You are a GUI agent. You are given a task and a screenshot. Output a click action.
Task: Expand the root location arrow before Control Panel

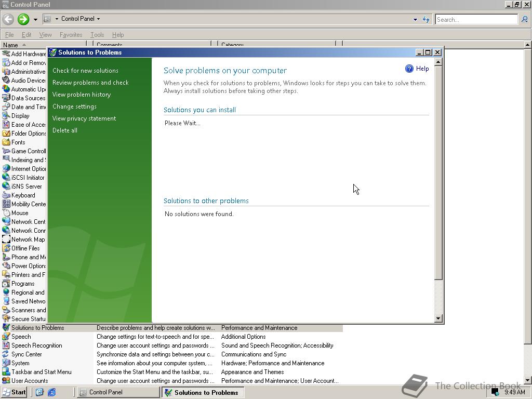coord(57,19)
